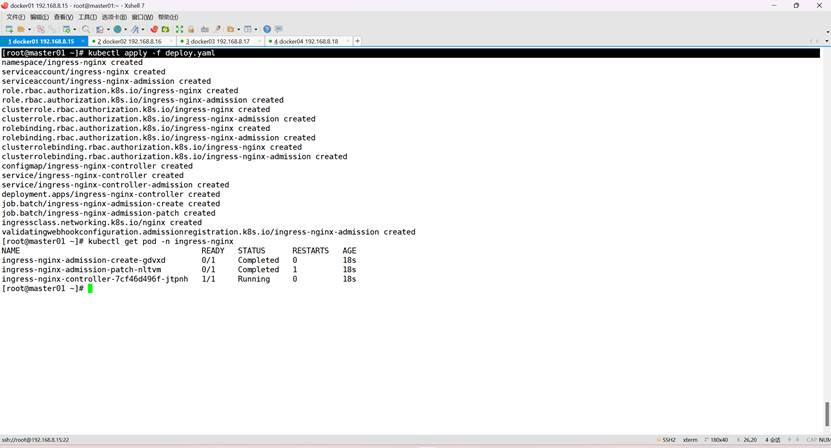831x448 pixels.
Task: Launch the green Xftp file transfer icon
Action: click(165, 29)
